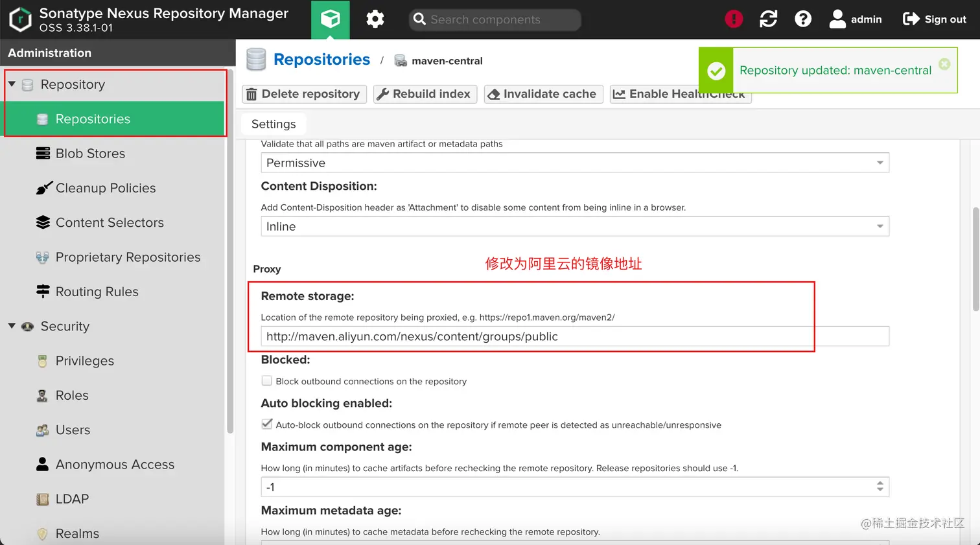Viewport: 980px width, 545px height.
Task: Click the Blob Stores server icon
Action: click(43, 154)
